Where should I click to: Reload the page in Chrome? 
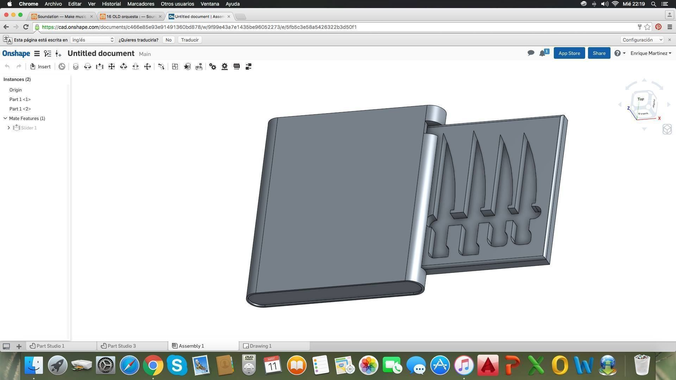click(x=26, y=27)
